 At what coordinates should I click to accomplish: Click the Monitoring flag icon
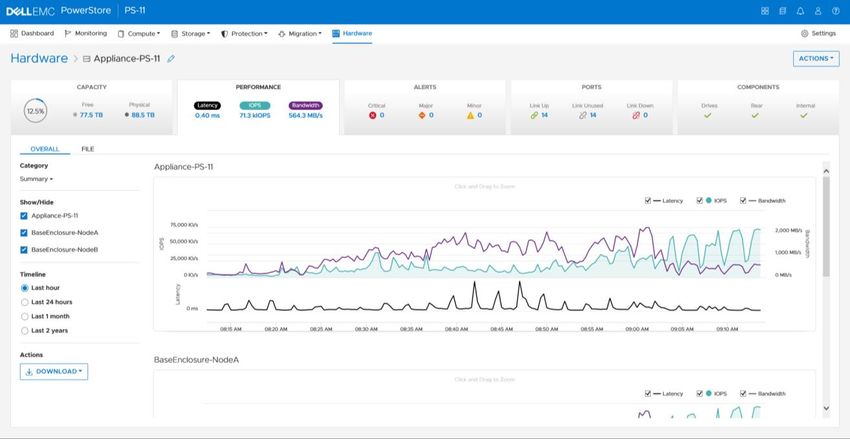[x=68, y=34]
